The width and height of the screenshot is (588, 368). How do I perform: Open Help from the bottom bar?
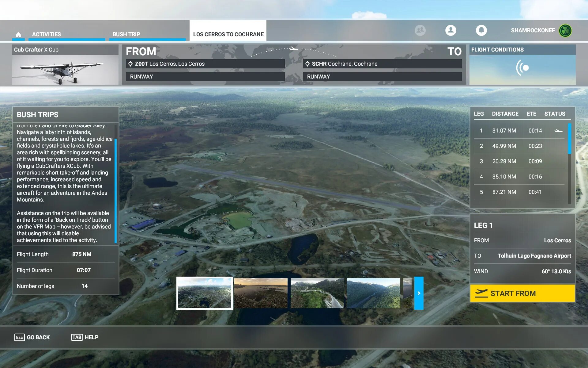(85, 337)
